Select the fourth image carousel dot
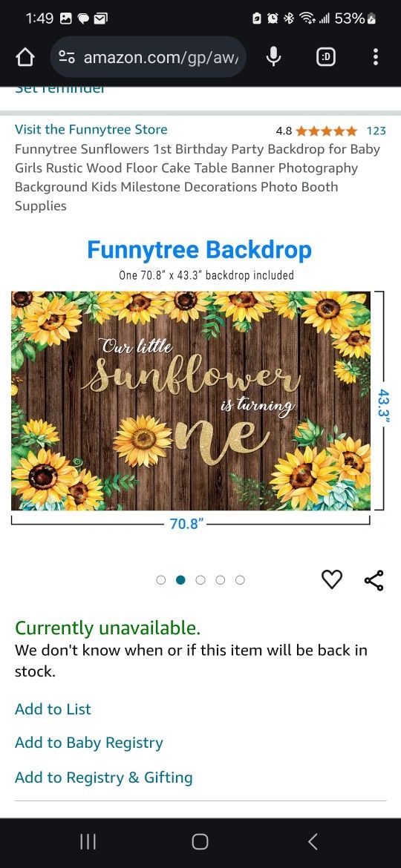 [221, 580]
